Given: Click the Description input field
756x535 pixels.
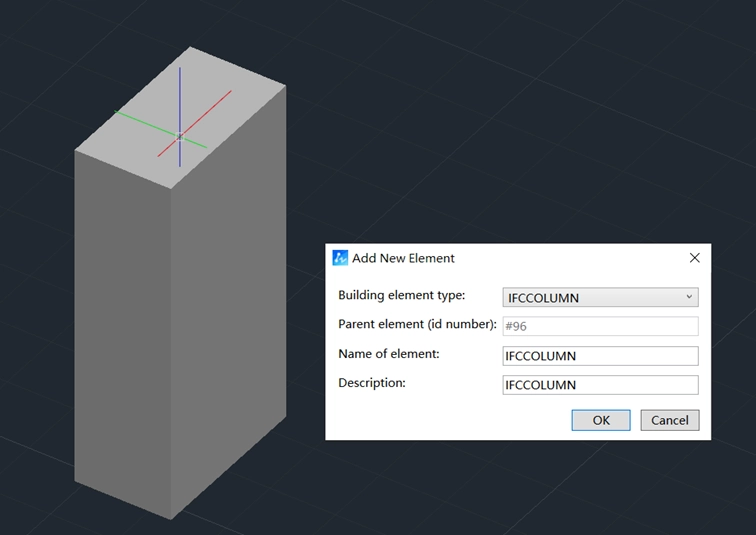Looking at the screenshot, I should coord(600,385).
